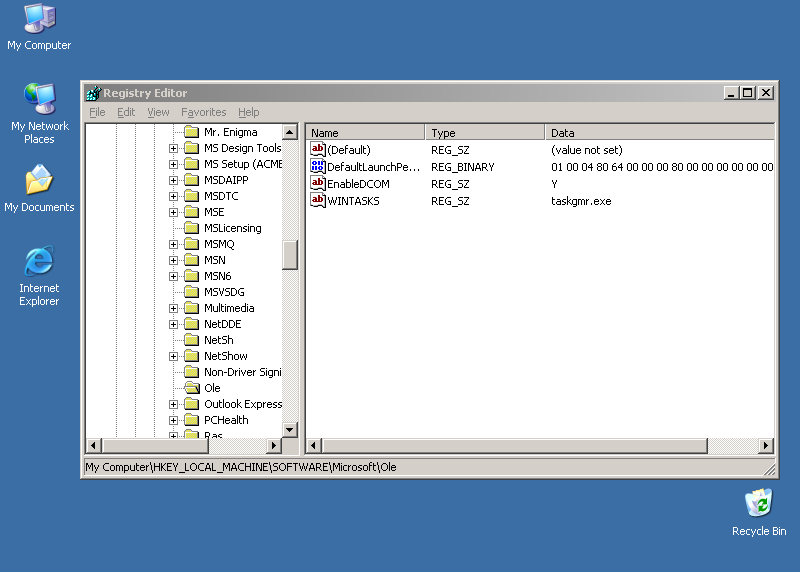Click the tree pane scroll down arrow
The width and height of the screenshot is (800, 572).
tap(290, 430)
